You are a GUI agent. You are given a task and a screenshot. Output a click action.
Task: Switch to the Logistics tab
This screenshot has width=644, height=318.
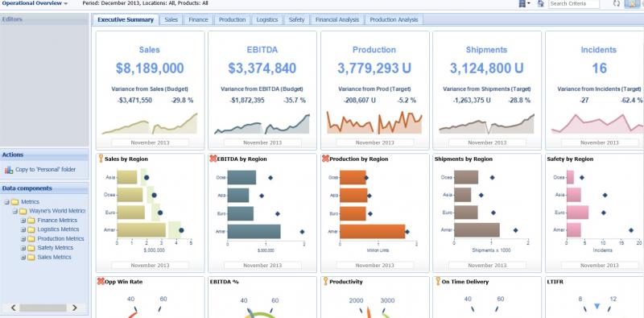pyautogui.click(x=267, y=19)
